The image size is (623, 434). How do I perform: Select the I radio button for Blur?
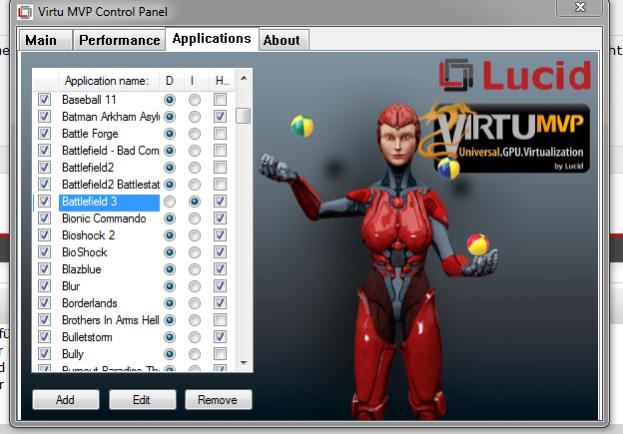195,286
